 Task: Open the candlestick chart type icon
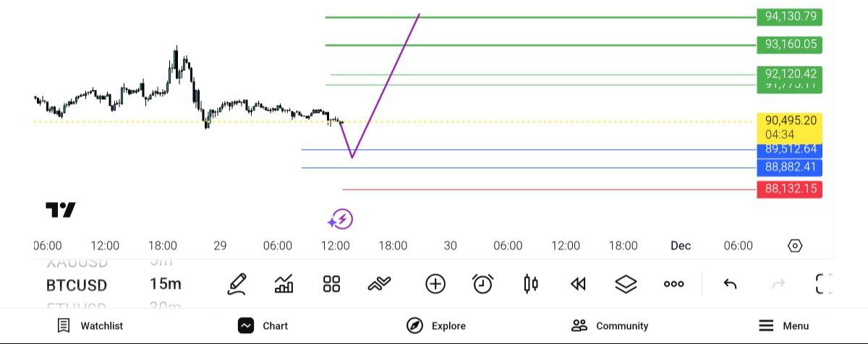[x=530, y=284]
